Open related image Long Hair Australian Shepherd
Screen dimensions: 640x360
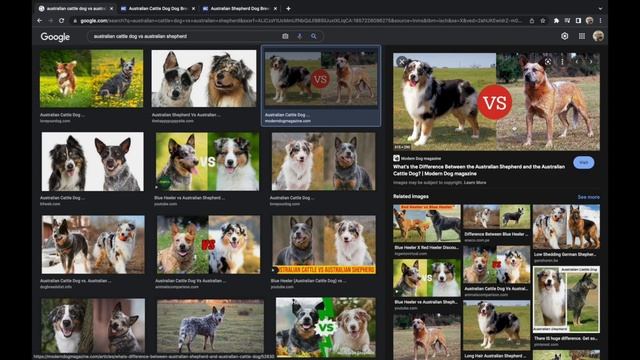(496, 325)
